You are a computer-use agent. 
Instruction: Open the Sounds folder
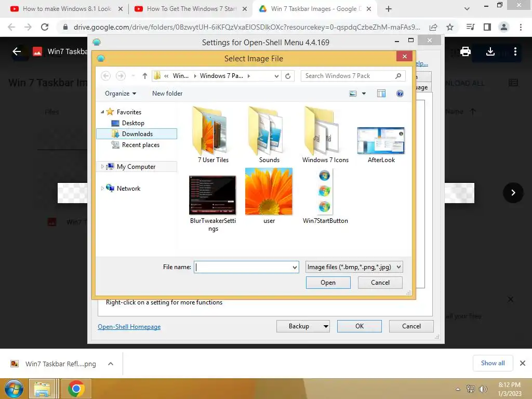[x=269, y=135]
